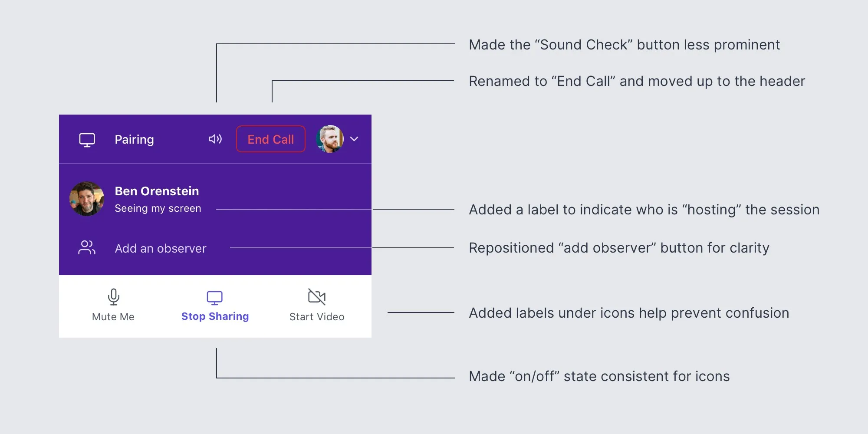This screenshot has width=868, height=434.
Task: Click the Add an observer link
Action: coord(161,248)
